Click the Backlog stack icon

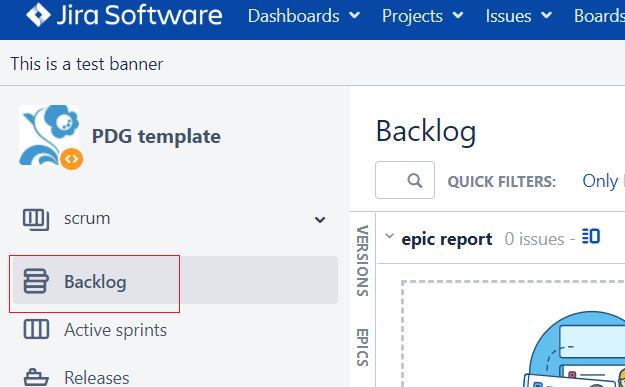pos(36,281)
